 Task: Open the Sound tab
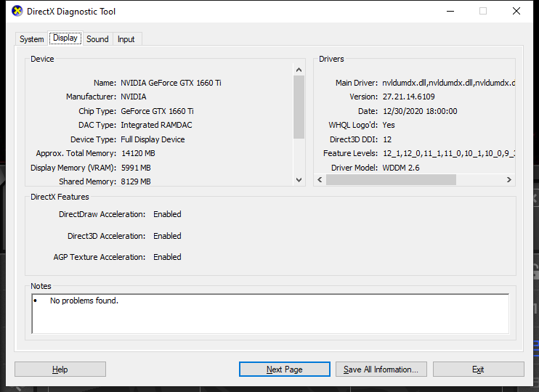coord(97,39)
